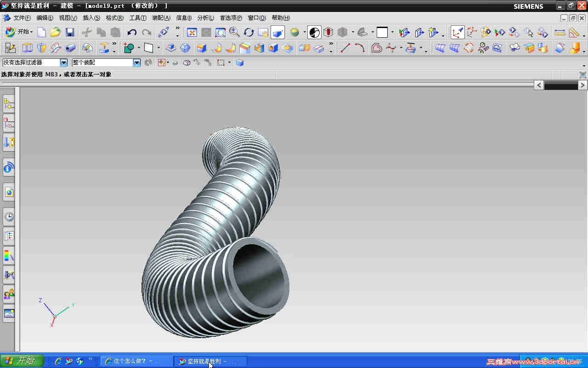Expand the datum plane dropdown arrow
Viewport: 588px width, 368px height.
click(158, 48)
